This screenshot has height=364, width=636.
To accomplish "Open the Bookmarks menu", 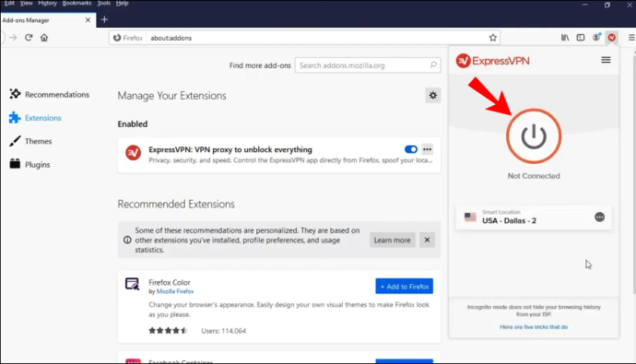I will coord(77,4).
